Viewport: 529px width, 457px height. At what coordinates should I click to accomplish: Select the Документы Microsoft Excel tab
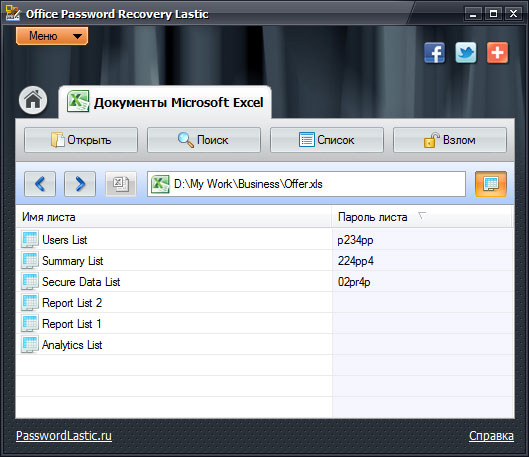pos(165,102)
